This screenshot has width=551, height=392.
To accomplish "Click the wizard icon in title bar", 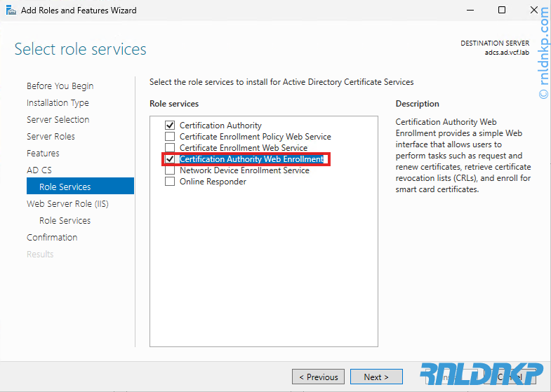I will pyautogui.click(x=10, y=11).
